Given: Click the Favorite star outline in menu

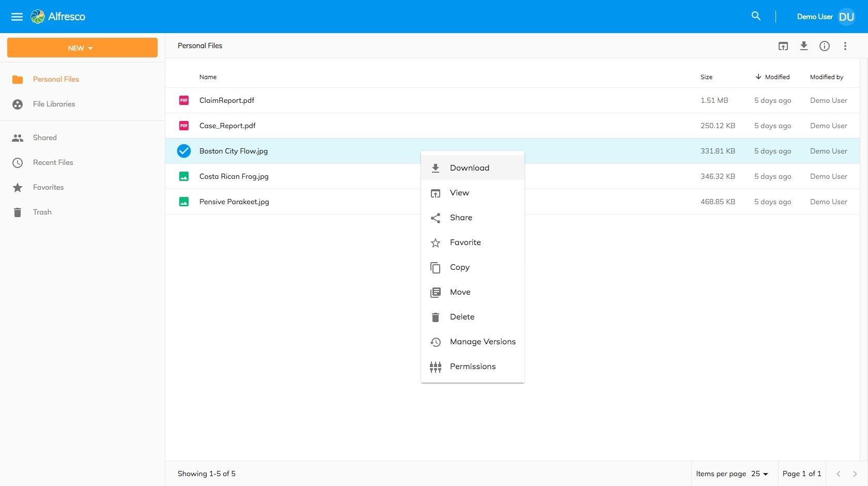Looking at the screenshot, I should point(436,243).
